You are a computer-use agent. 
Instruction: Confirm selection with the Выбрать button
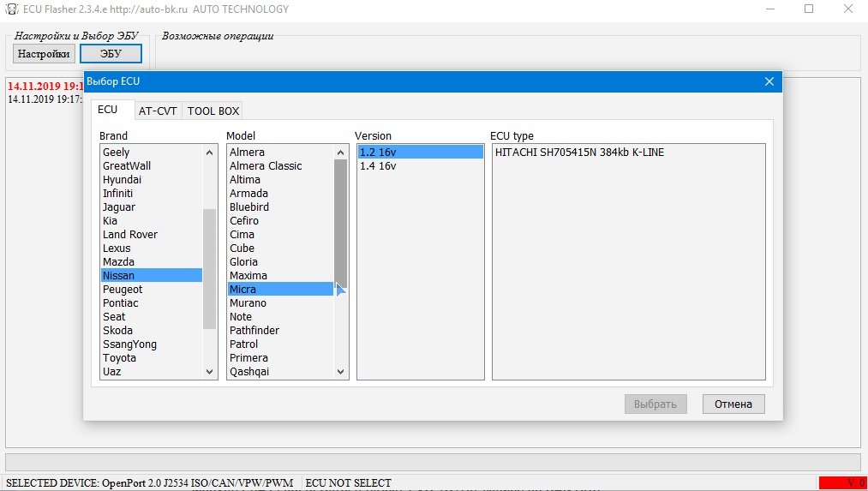click(655, 404)
